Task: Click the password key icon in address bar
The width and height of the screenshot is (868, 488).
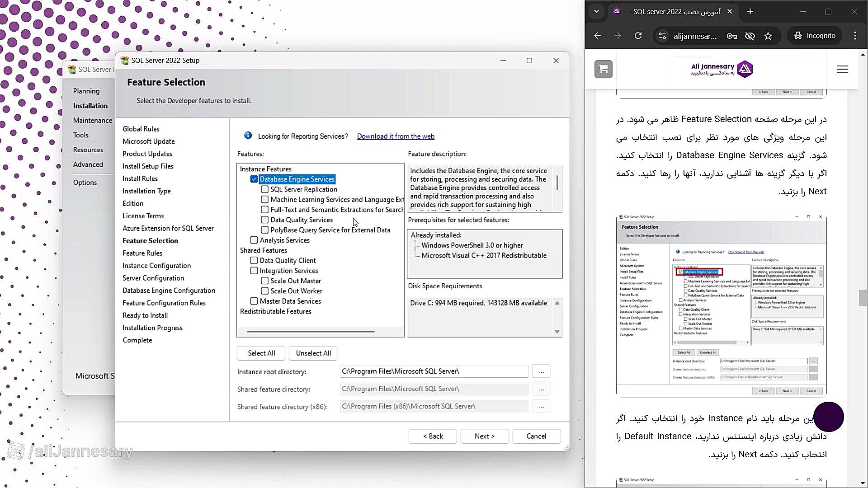Action: [732, 36]
